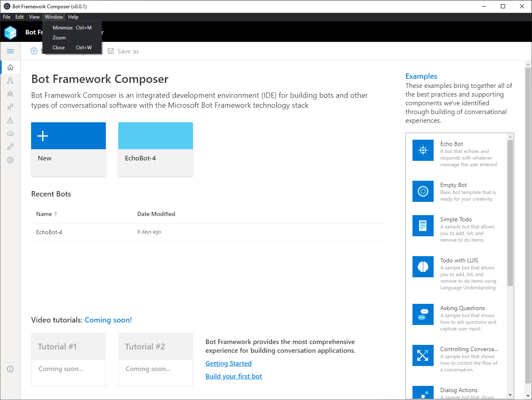The height and width of the screenshot is (400, 532).
Task: Select the Empty Bot example icon
Action: tap(423, 191)
